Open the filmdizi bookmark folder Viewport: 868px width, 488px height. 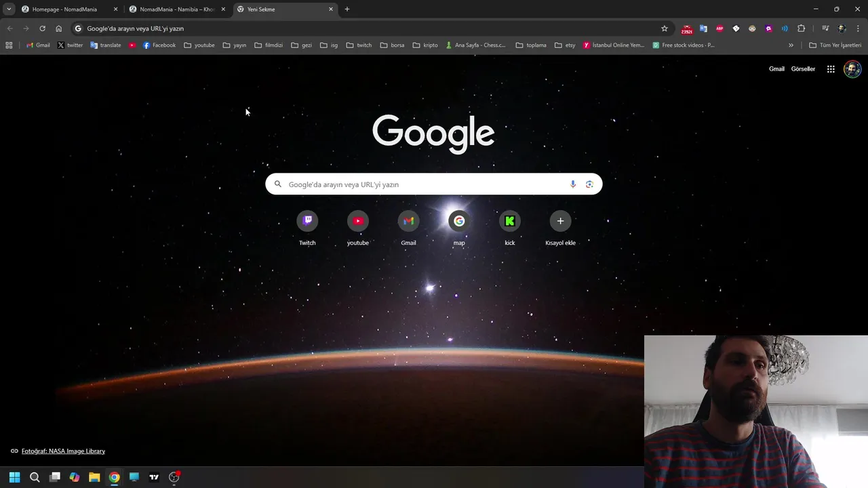(x=269, y=45)
